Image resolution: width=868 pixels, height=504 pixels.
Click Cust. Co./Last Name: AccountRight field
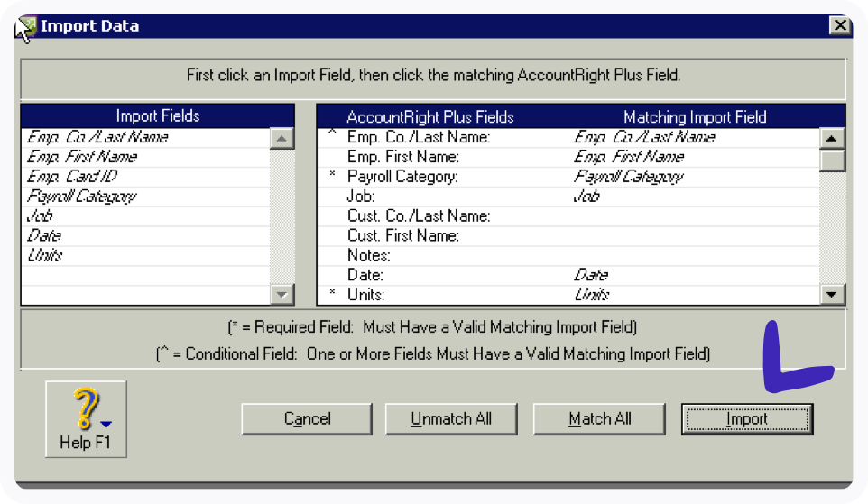click(419, 215)
